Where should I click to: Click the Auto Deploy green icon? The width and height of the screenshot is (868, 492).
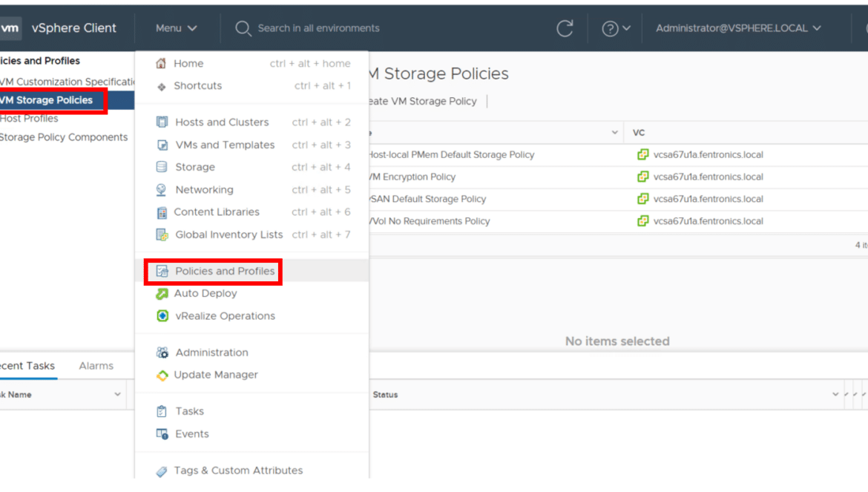(162, 294)
